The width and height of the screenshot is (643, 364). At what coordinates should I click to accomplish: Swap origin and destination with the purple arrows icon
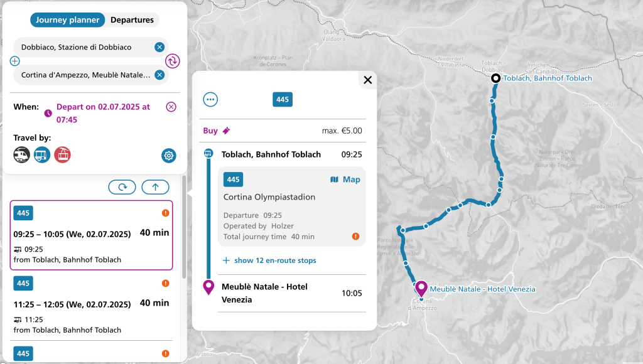tap(173, 61)
